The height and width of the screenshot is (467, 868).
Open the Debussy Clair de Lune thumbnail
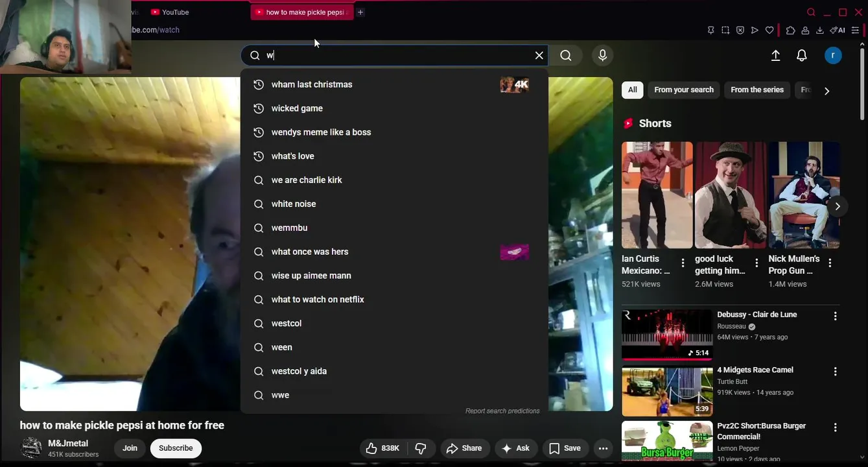[x=667, y=334]
